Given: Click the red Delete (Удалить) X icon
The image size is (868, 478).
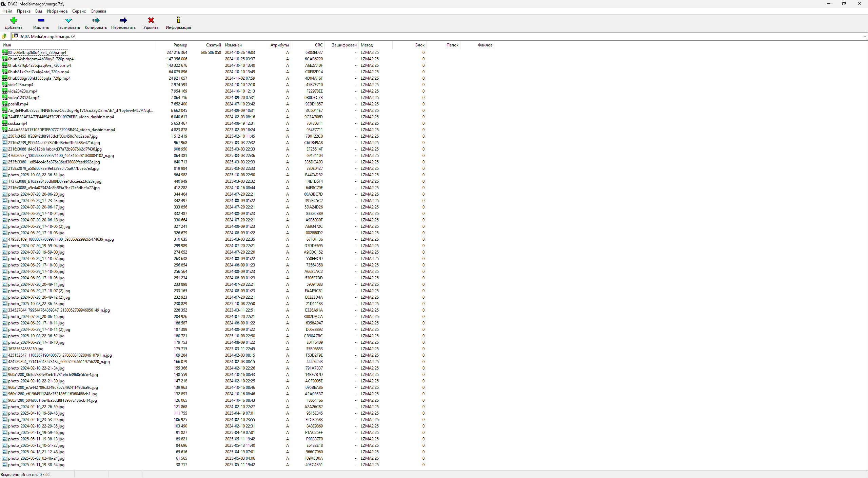Looking at the screenshot, I should 151,20.
